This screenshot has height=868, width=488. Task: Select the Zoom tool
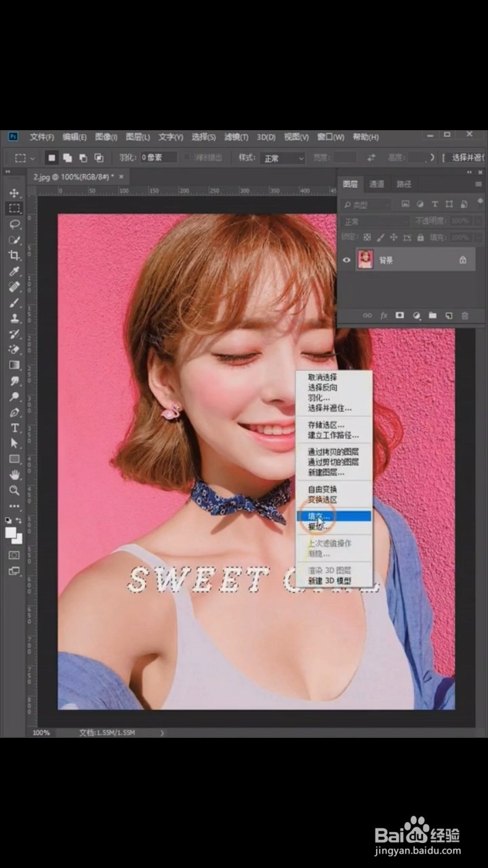[x=14, y=490]
